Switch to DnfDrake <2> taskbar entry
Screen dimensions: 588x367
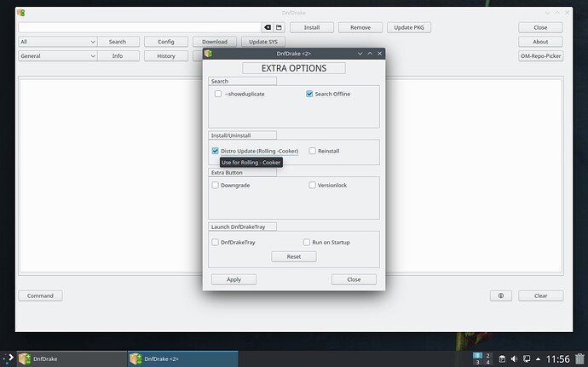click(x=183, y=358)
